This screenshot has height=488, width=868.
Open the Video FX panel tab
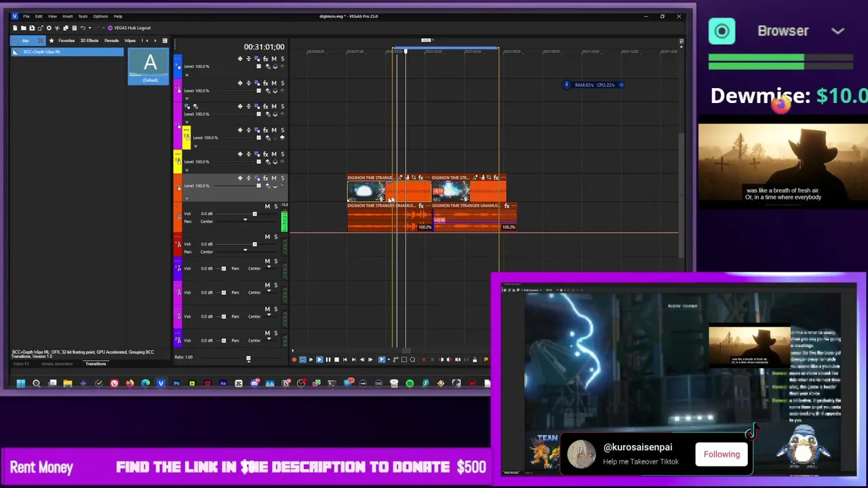coord(21,364)
